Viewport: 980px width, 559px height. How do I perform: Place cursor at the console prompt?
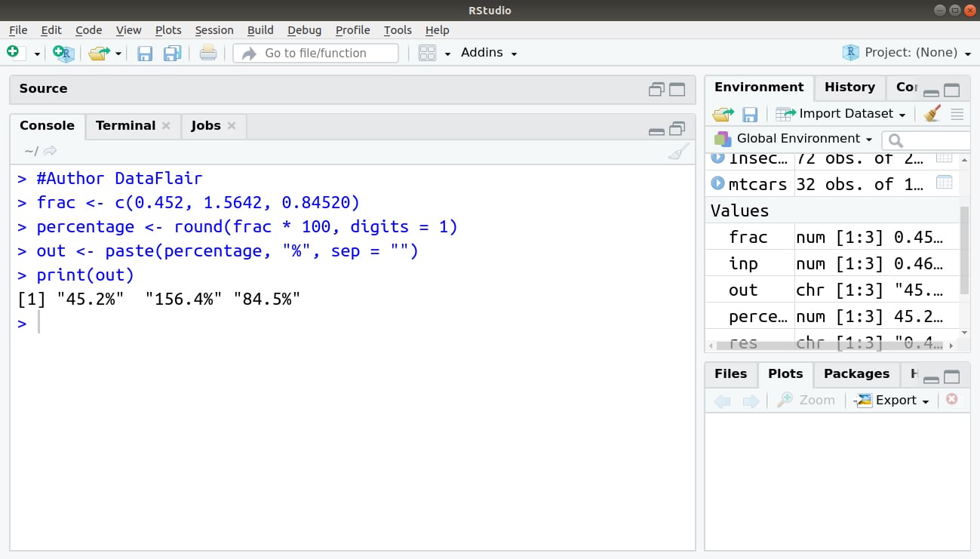click(x=39, y=323)
